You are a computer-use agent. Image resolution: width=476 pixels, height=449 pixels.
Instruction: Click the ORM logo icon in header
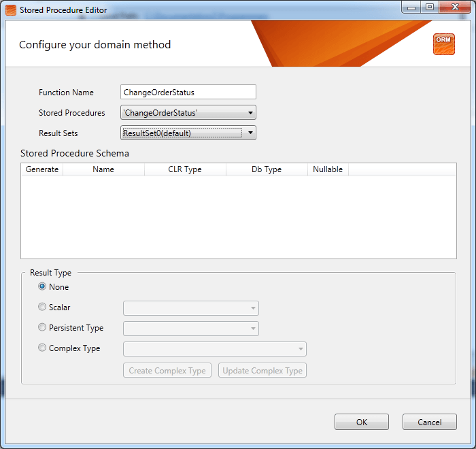[443, 44]
